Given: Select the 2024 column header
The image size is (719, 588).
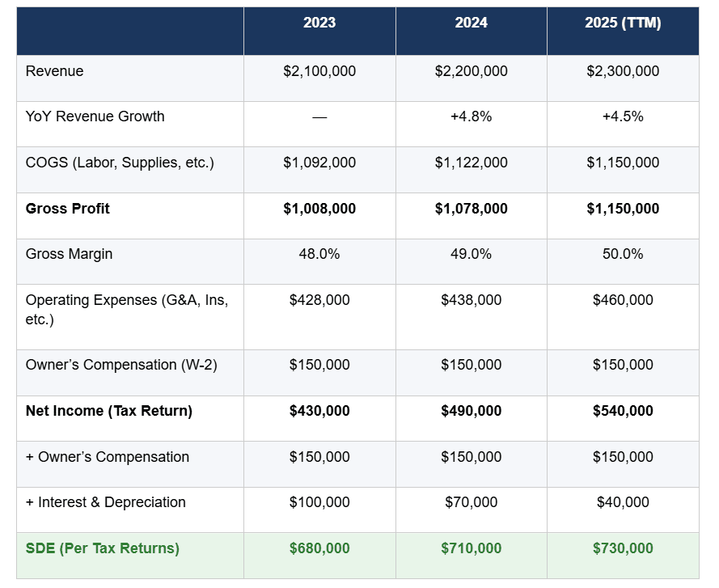Looking at the screenshot, I should coord(471,23).
